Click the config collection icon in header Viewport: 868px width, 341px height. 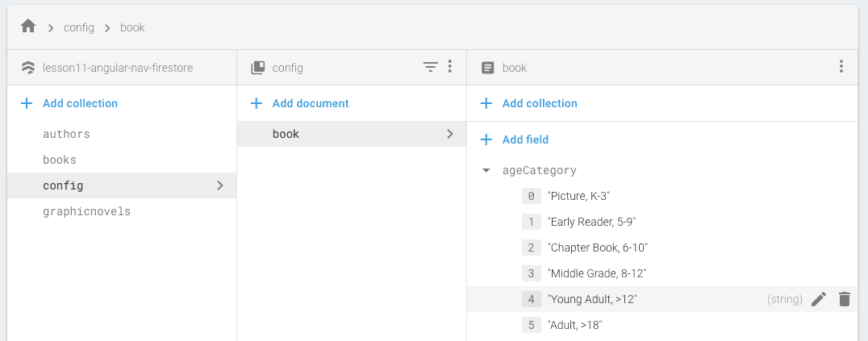point(258,68)
